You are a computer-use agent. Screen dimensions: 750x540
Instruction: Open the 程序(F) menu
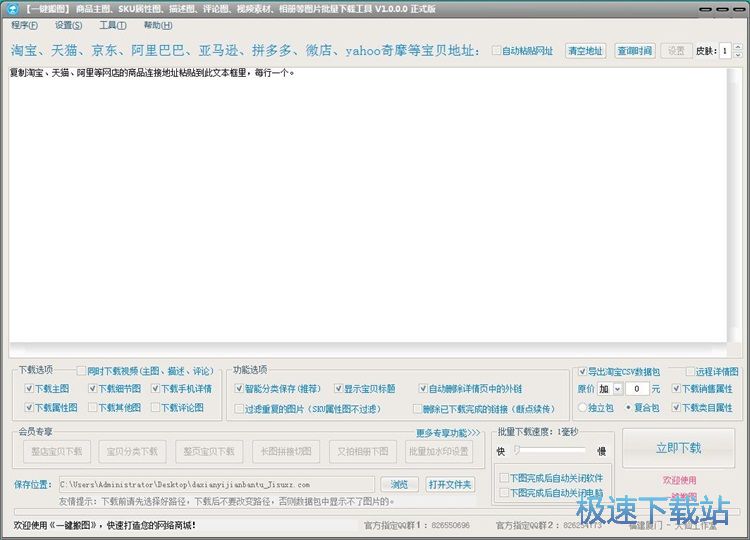[24, 25]
